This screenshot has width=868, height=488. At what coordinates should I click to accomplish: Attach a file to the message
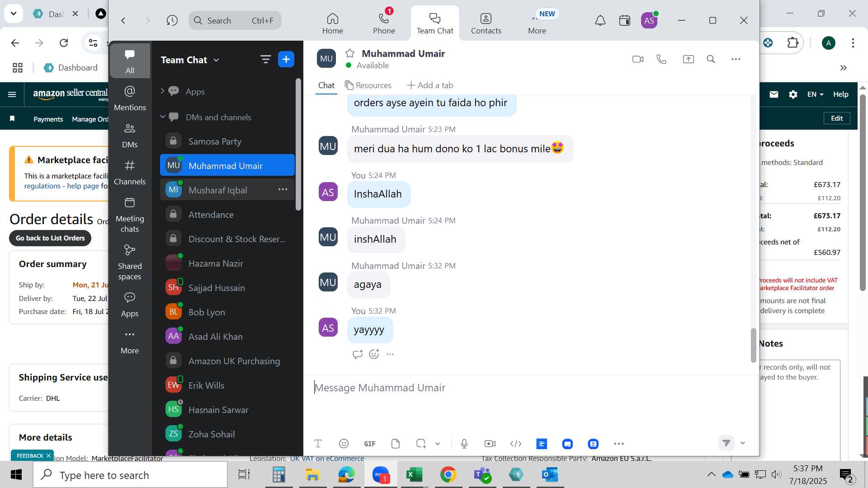[396, 444]
